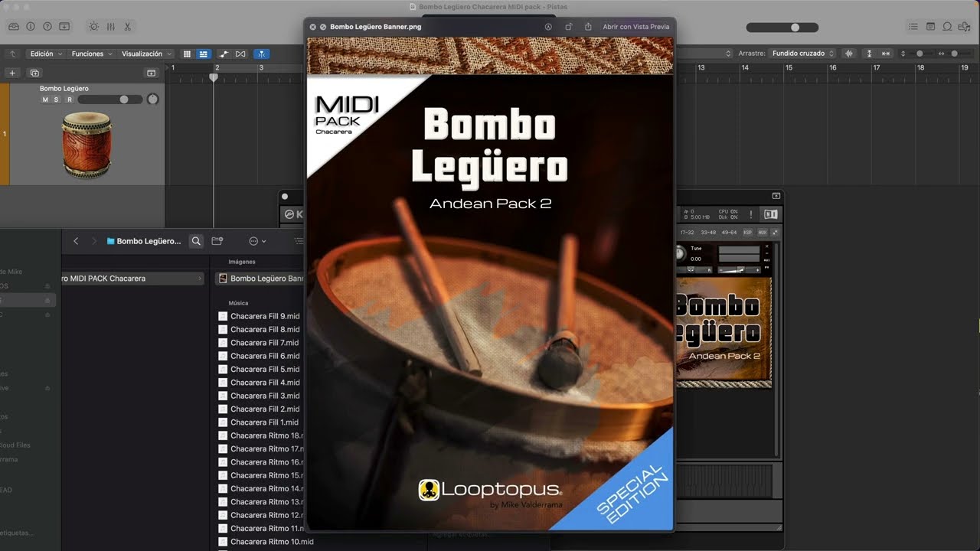Image resolution: width=980 pixels, height=551 pixels.
Task: Click the Bombo Legüero pan knob
Action: click(x=152, y=99)
